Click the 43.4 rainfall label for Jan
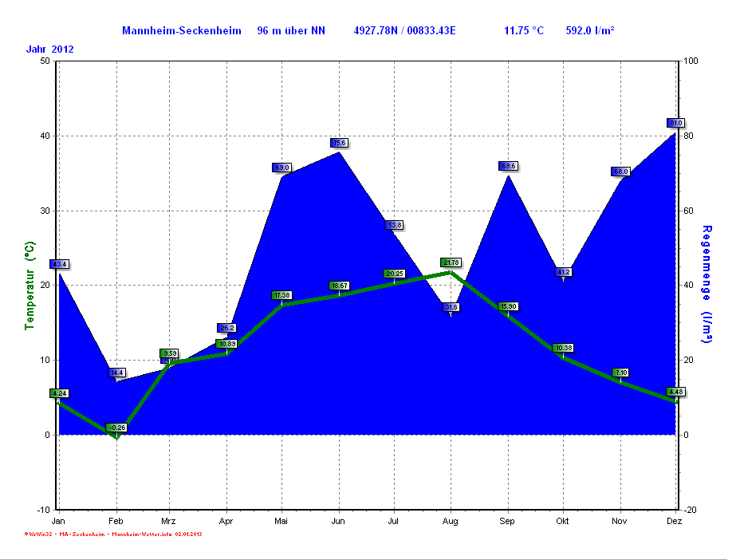Screen dimensions: 736x560 point(60,264)
